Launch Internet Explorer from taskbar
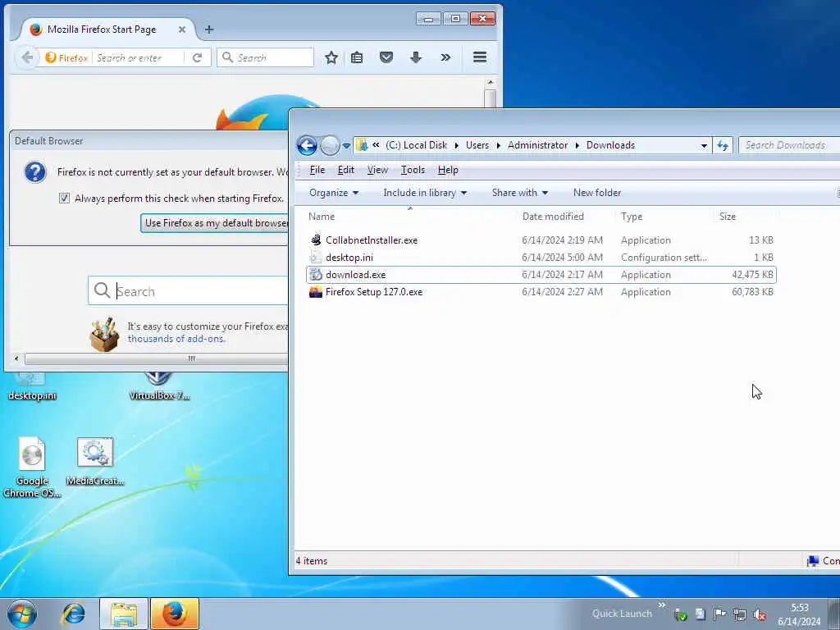Screen dimensions: 840x630 coord(73,614)
